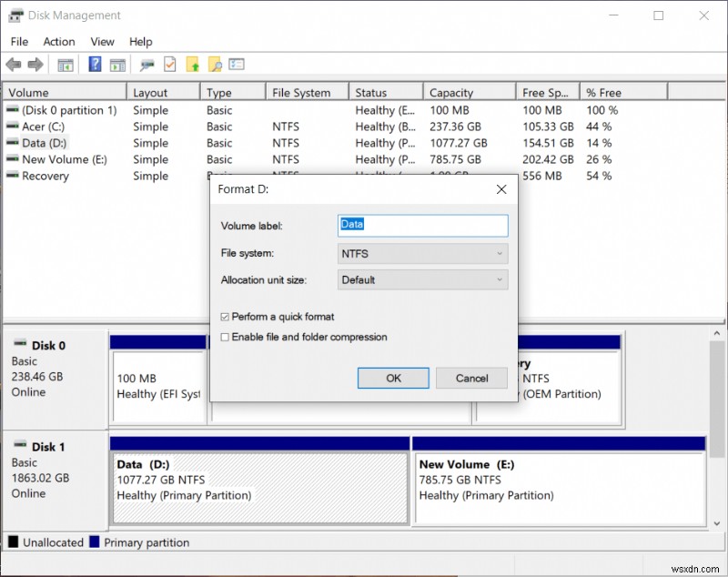
Task: Open the Action menu
Action: coord(59,42)
